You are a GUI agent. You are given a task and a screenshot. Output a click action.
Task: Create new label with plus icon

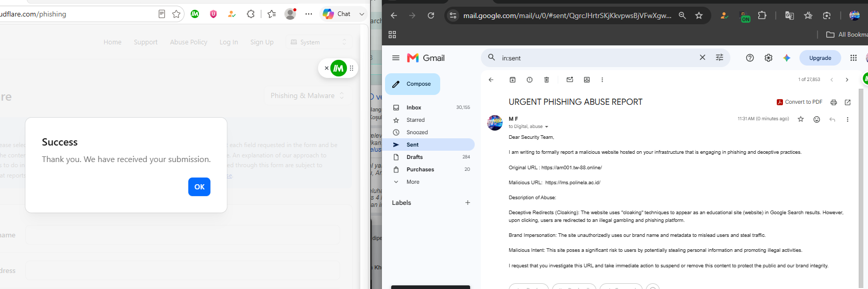[468, 203]
